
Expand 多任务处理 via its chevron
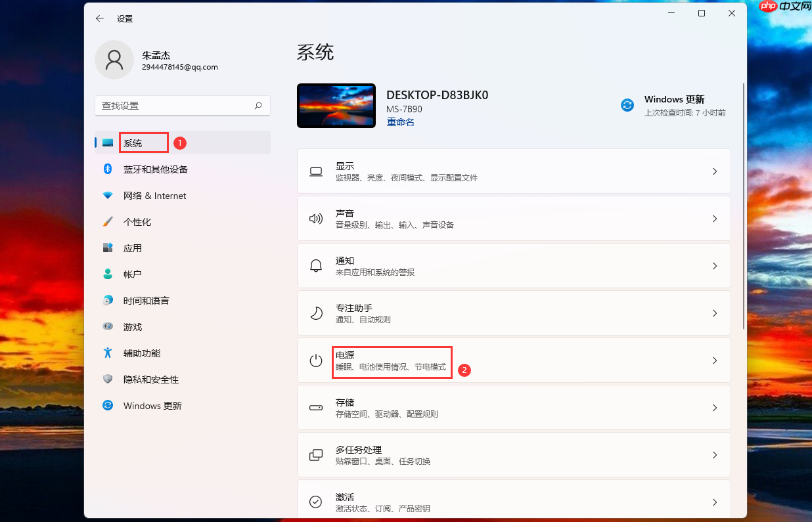(x=715, y=454)
